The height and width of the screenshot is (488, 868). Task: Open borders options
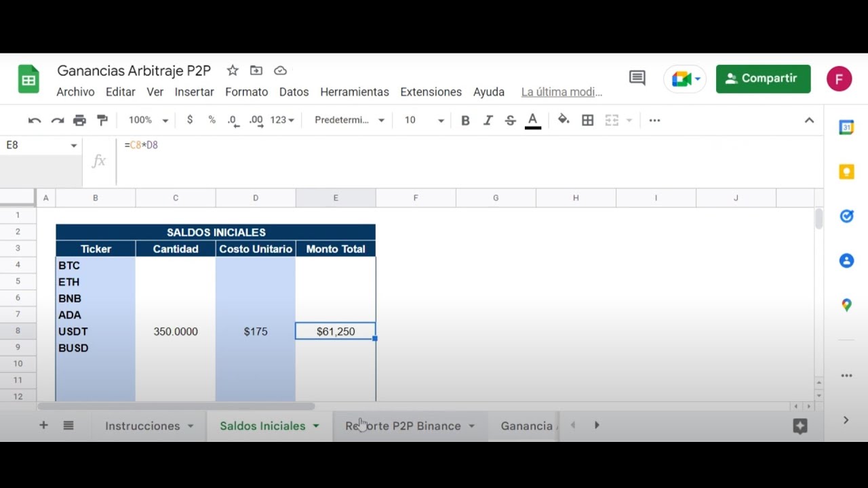(x=588, y=120)
